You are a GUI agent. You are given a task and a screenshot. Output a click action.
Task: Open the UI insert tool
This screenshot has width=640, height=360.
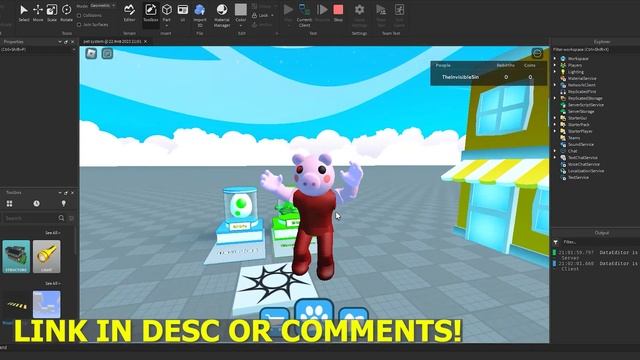182,13
